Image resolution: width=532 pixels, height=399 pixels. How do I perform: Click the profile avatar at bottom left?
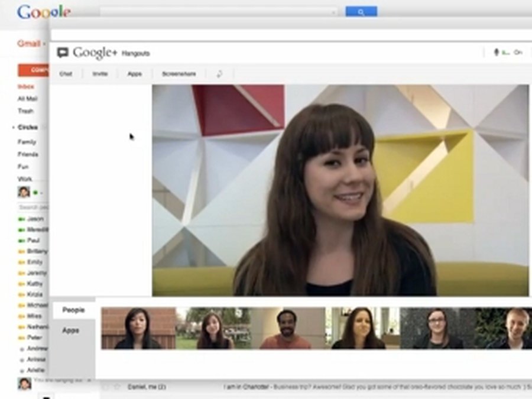(24, 383)
